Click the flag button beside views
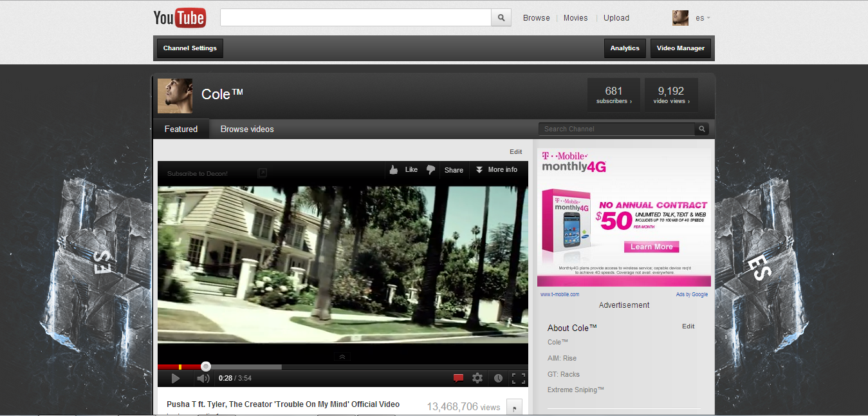The height and width of the screenshot is (416, 868). pyautogui.click(x=514, y=407)
